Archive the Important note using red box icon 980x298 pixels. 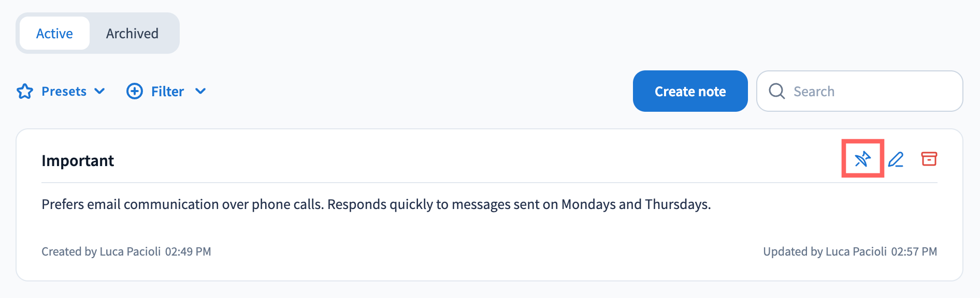pyautogui.click(x=929, y=159)
